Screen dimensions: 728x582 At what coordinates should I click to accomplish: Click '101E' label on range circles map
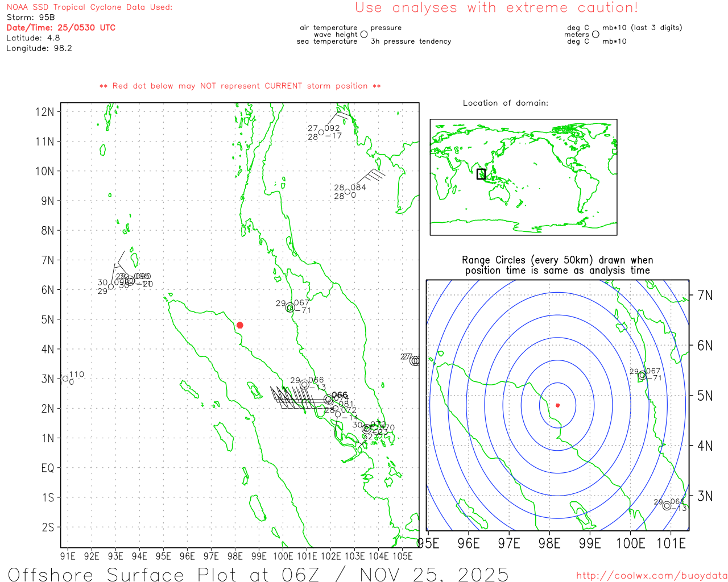[671, 543]
